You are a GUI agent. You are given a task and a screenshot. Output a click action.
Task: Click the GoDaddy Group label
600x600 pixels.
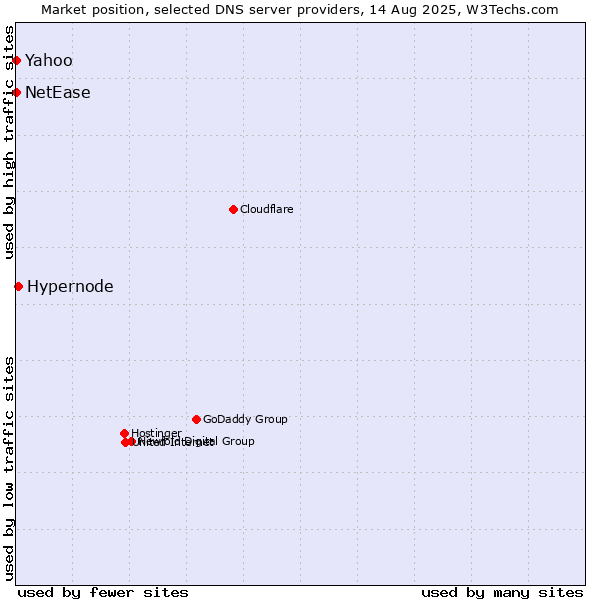coord(245,419)
